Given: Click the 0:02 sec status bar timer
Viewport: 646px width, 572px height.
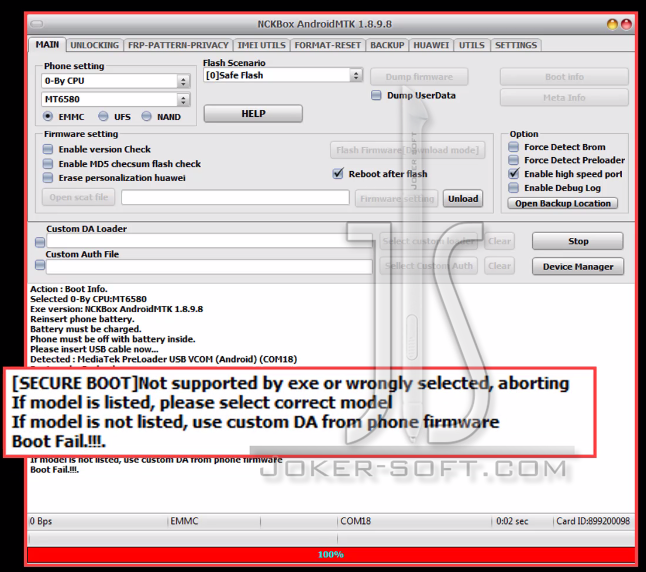Looking at the screenshot, I should coord(512,521).
